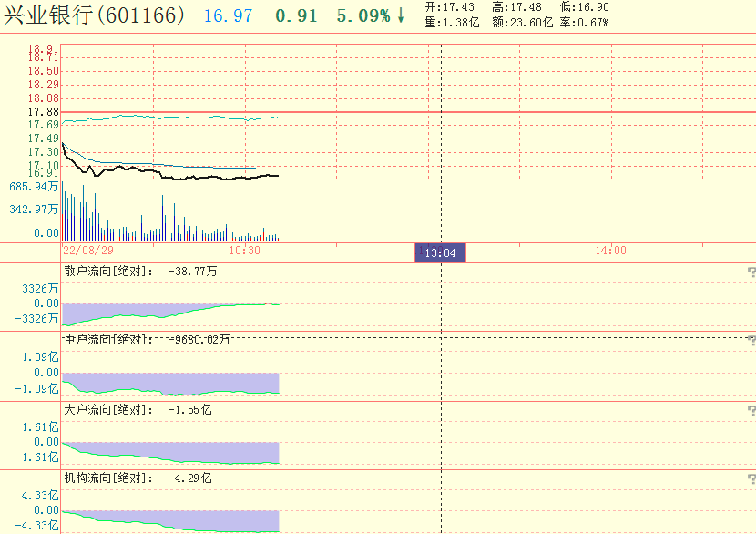Click the 17.30 price axis label

[x=43, y=152]
